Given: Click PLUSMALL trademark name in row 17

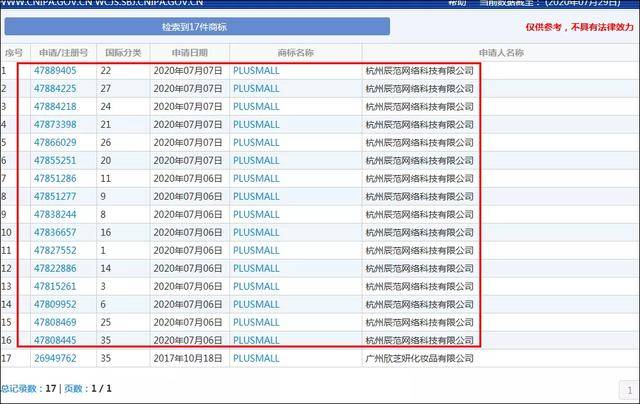Looking at the screenshot, I should [256, 358].
